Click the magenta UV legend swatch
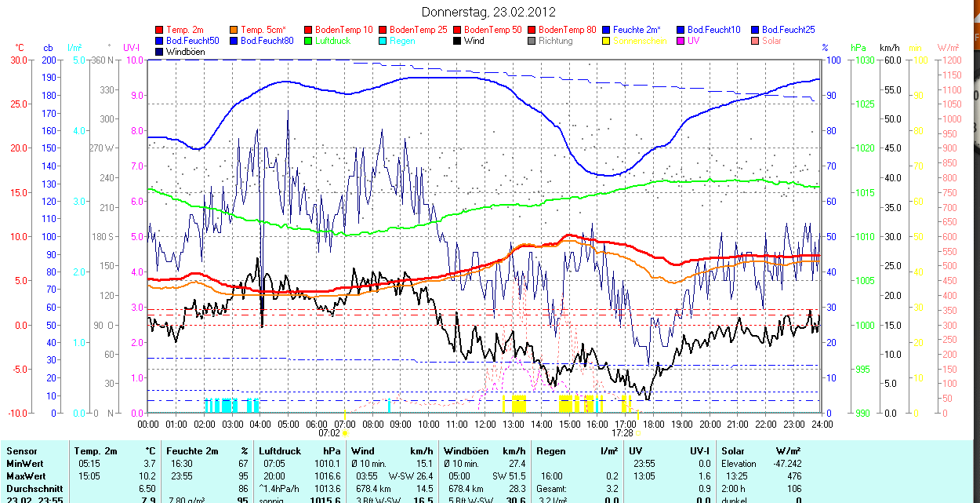The width and height of the screenshot is (980, 503). (x=681, y=41)
